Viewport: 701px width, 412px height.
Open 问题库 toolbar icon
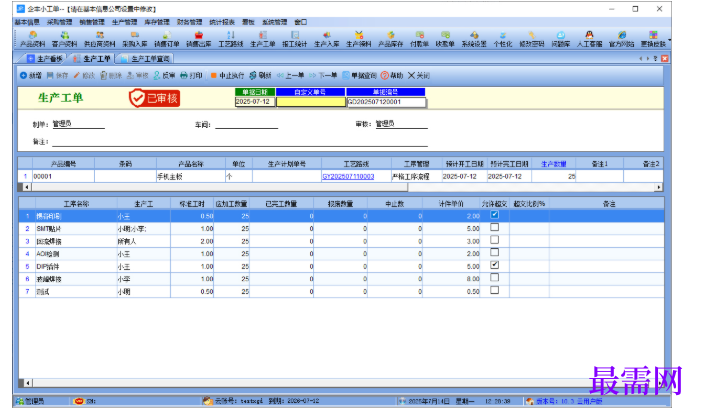point(561,39)
